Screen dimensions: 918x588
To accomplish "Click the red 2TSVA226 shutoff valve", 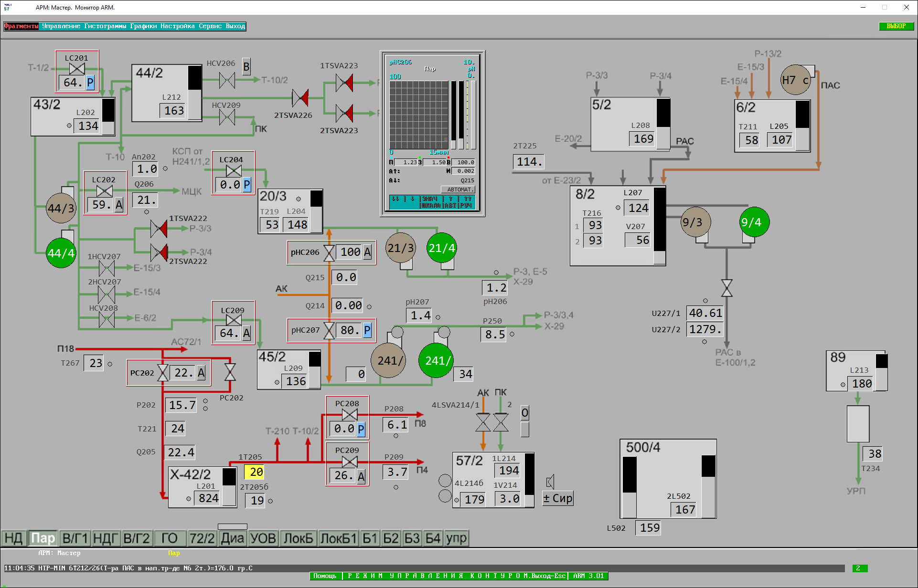I will [300, 98].
